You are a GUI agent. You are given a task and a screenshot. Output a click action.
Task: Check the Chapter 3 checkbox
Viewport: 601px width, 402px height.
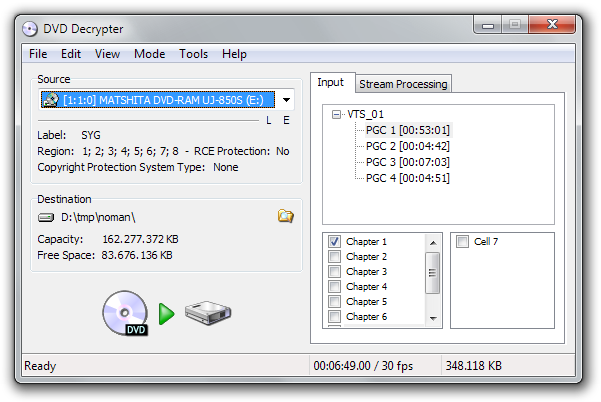point(334,271)
